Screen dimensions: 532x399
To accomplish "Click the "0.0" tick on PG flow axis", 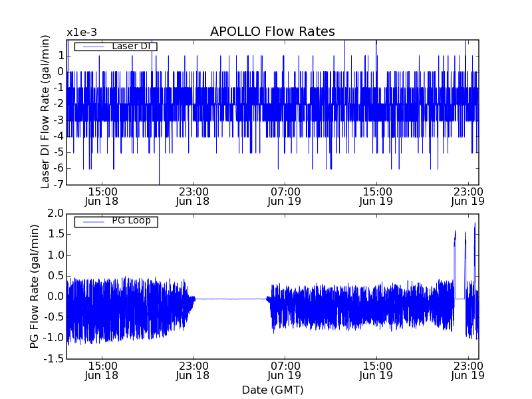I will pos(56,297).
